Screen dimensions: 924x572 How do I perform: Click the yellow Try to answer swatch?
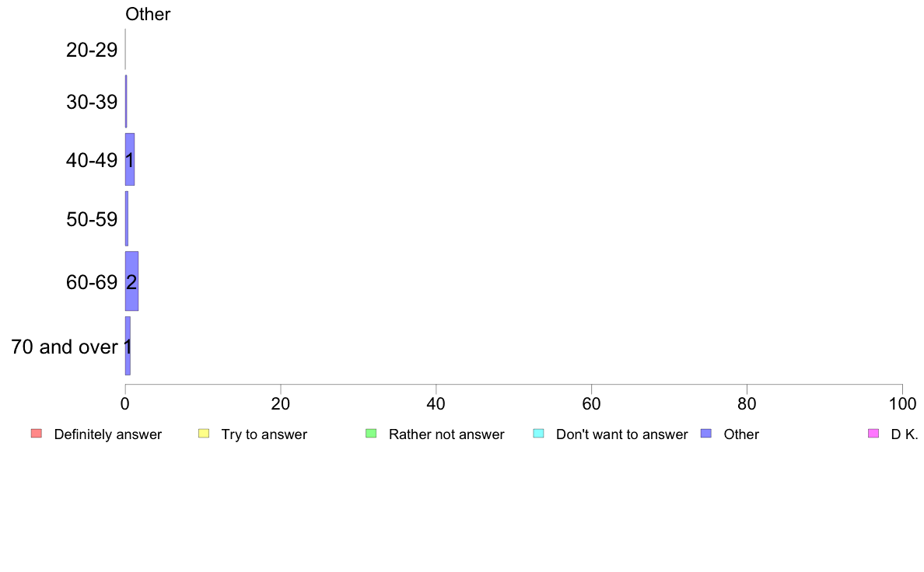point(204,433)
